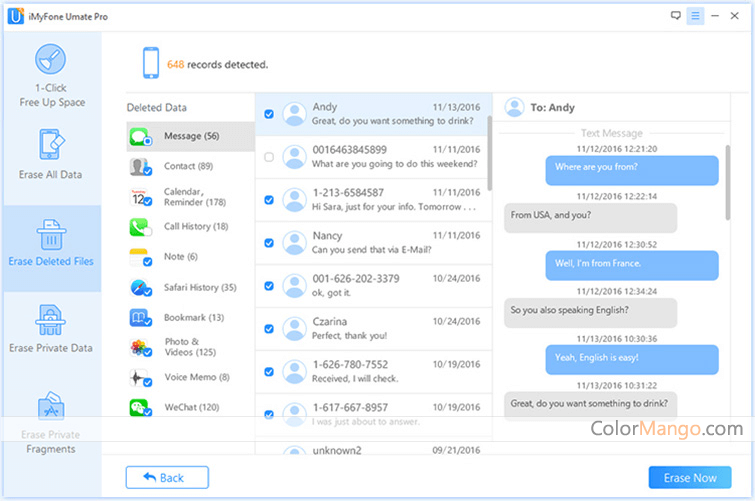755x501 pixels.
Task: Uncheck the Nancy message checkbox
Action: (269, 243)
